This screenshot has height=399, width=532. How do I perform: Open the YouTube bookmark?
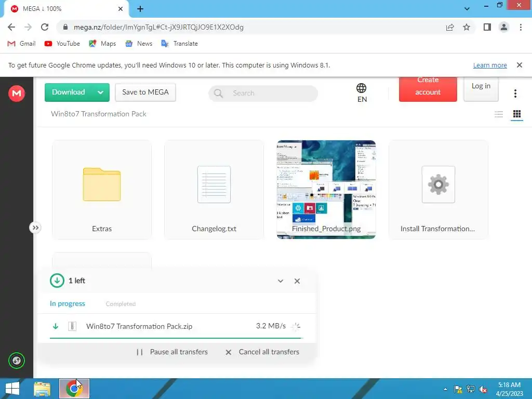tap(62, 44)
